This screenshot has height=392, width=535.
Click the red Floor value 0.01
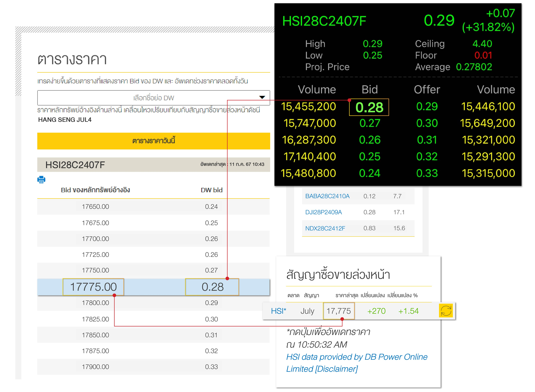[483, 55]
